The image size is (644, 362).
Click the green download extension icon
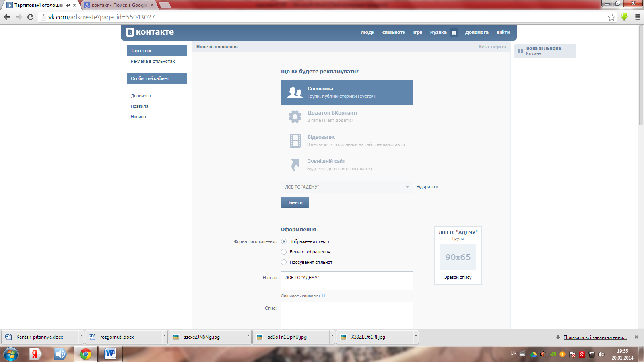pyautogui.click(x=624, y=17)
